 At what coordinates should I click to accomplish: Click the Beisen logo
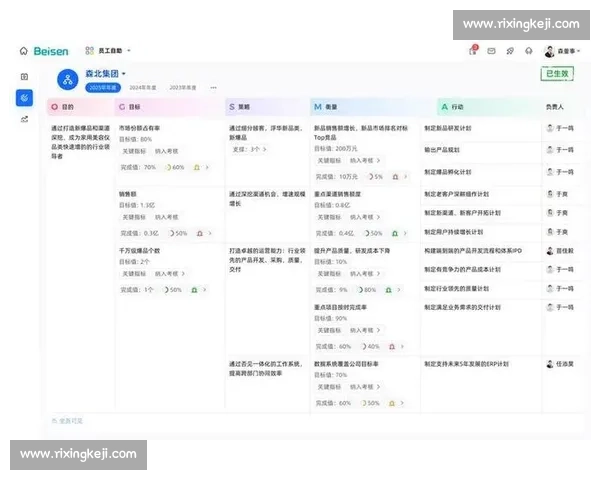tap(51, 51)
